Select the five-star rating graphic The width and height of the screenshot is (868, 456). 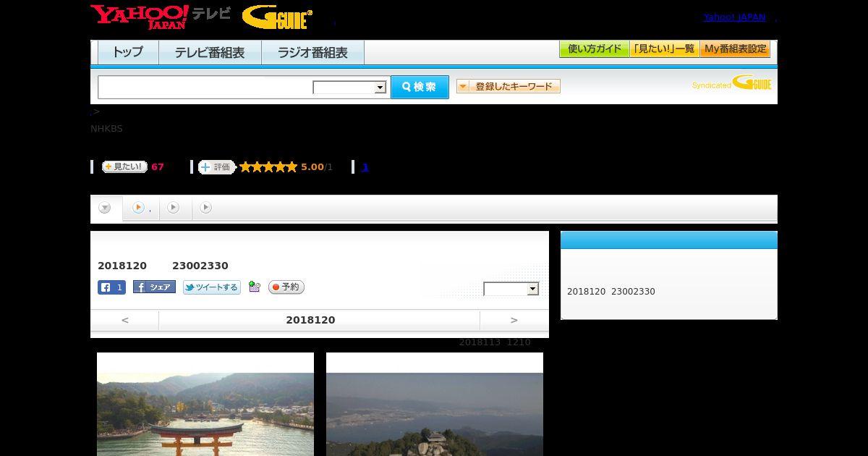(268, 167)
